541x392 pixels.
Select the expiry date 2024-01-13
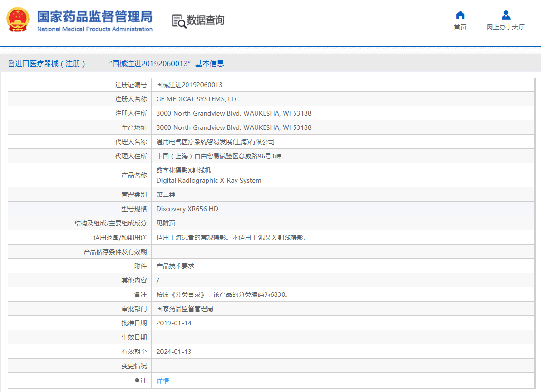coord(174,352)
